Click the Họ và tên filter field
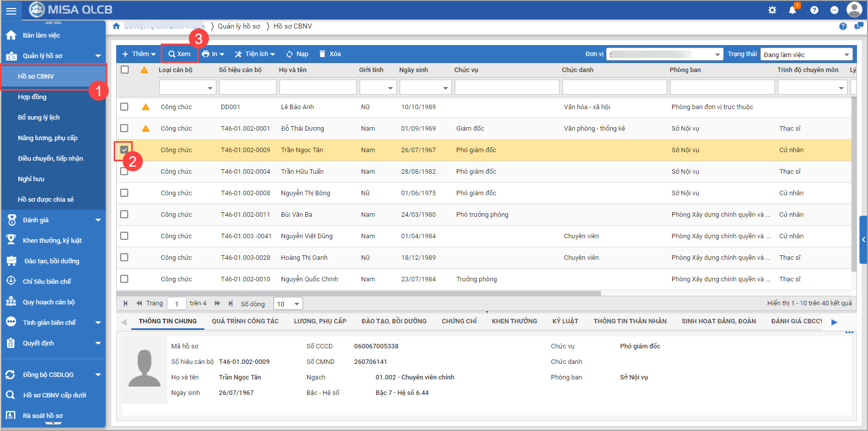This screenshot has width=868, height=431. pyautogui.click(x=318, y=88)
